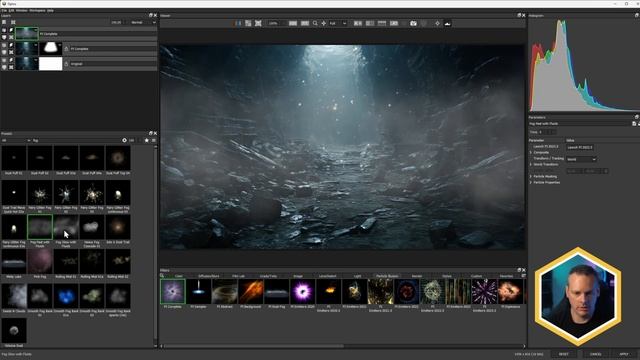Open the presets category All dropdown
Viewport: 640px width, 360px height.
16,140
